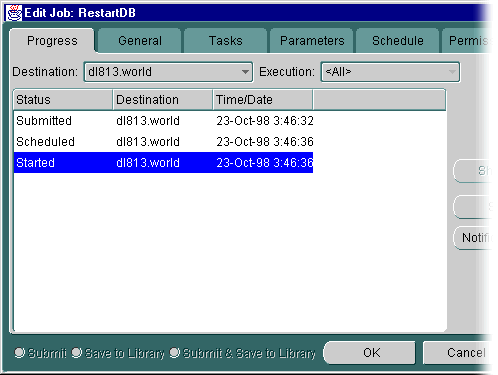The width and height of the screenshot is (498, 375).
Task: Switch to the Parameters tab
Action: (x=312, y=41)
